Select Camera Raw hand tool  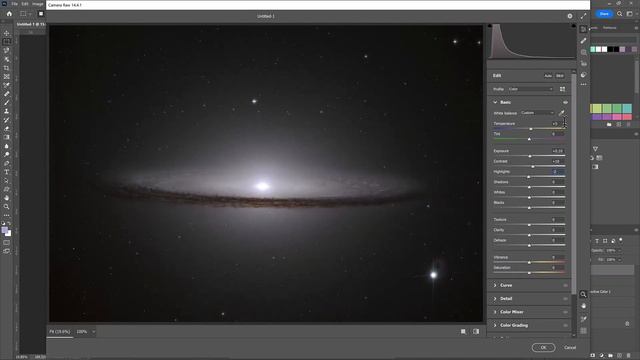(583, 306)
